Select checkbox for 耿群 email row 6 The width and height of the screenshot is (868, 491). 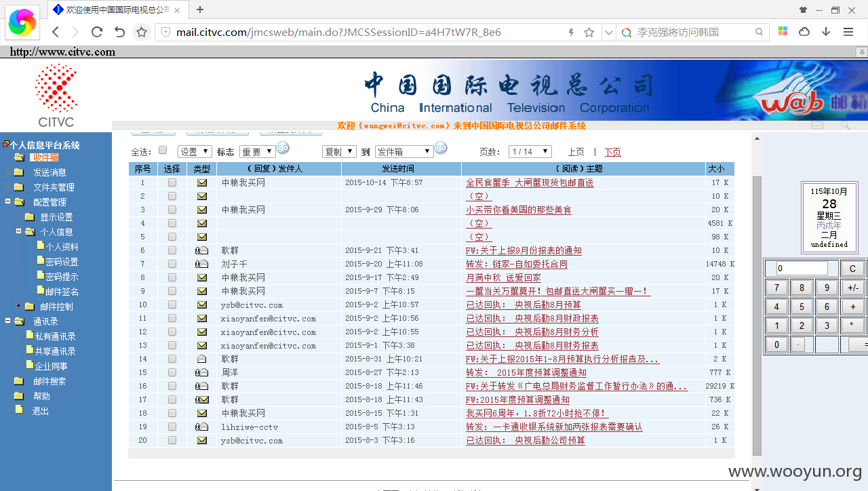coord(172,251)
